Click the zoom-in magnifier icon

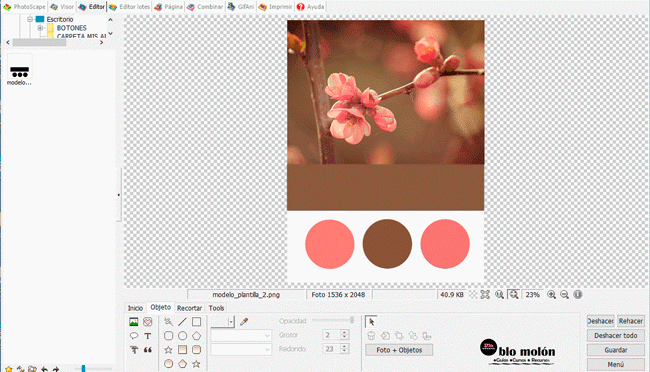pyautogui.click(x=551, y=294)
